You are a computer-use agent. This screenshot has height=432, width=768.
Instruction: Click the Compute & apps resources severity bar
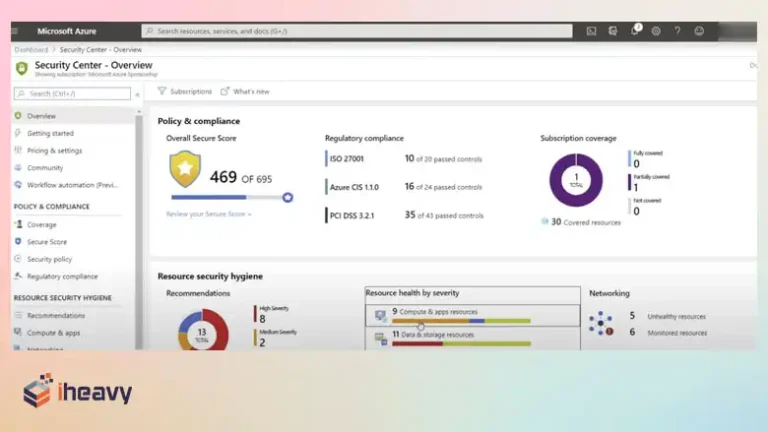point(461,321)
